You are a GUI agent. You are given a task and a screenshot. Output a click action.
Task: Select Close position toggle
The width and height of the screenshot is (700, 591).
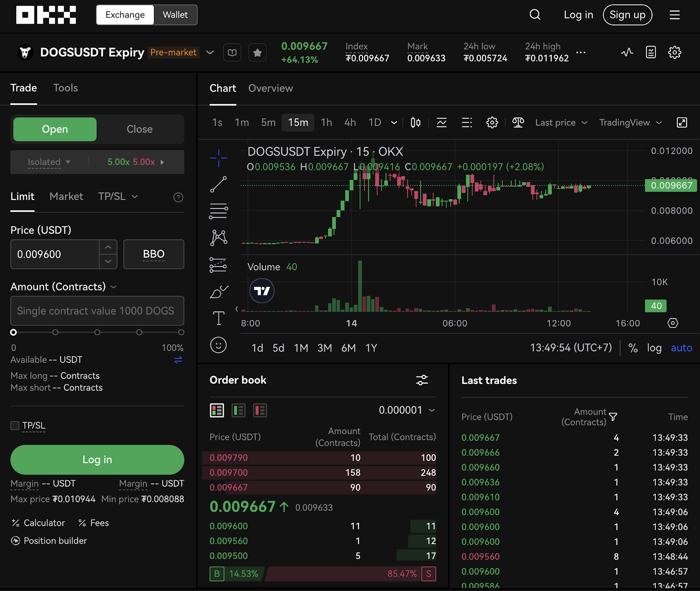140,129
